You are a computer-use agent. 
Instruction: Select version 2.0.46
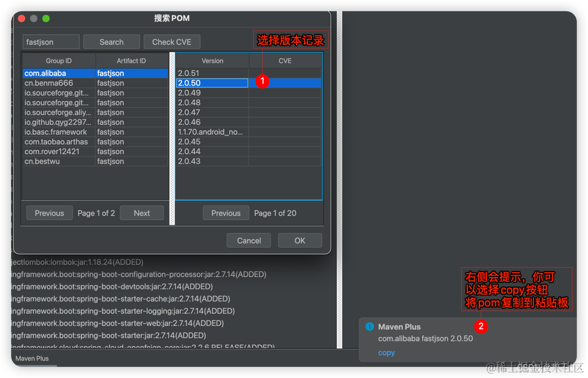tap(249, 122)
